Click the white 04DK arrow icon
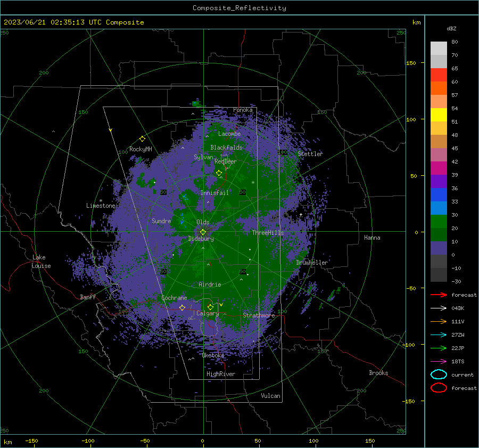Image resolution: width=479 pixels, height=448 pixels. 439,308
